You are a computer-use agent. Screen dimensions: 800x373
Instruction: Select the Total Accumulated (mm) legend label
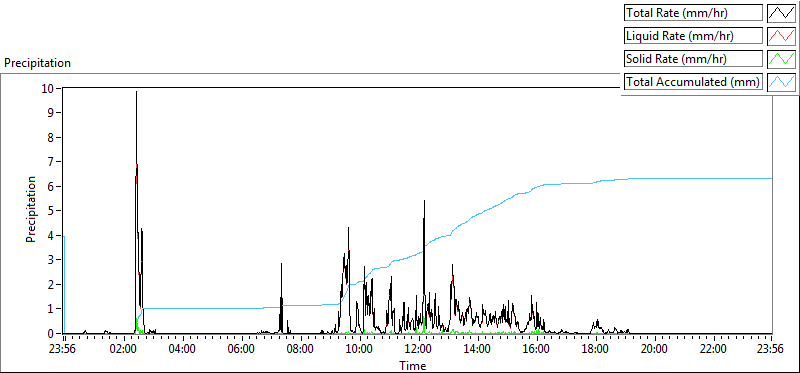click(x=693, y=82)
